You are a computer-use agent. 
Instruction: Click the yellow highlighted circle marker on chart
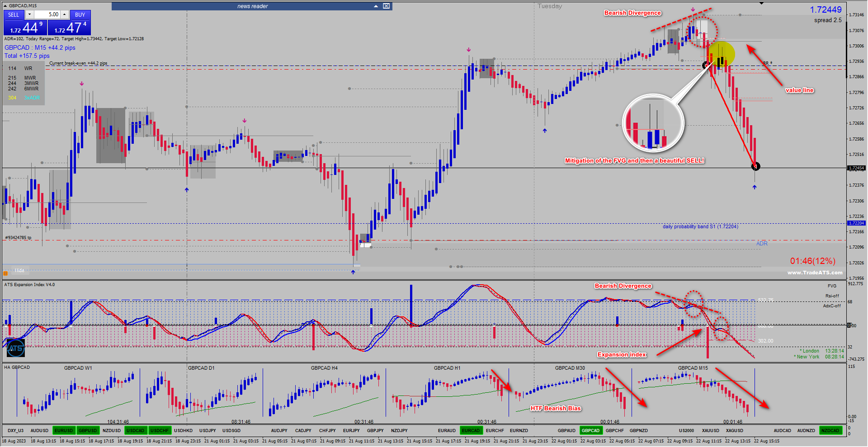point(721,55)
